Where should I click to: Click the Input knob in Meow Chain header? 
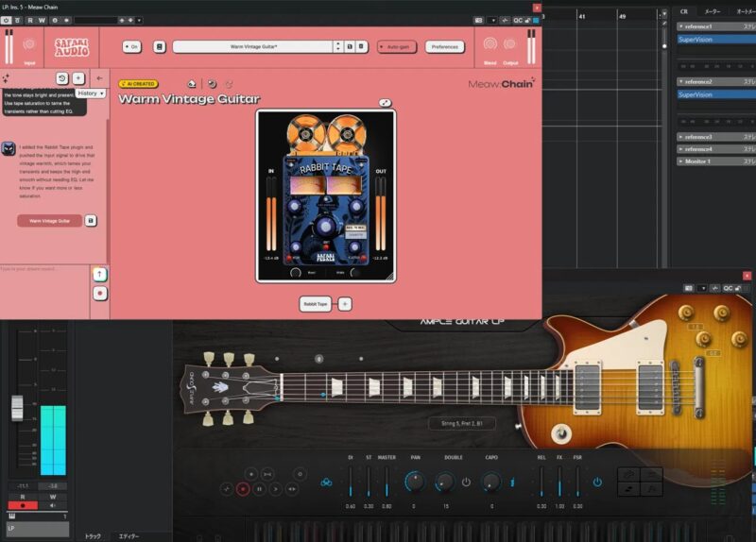click(x=29, y=44)
